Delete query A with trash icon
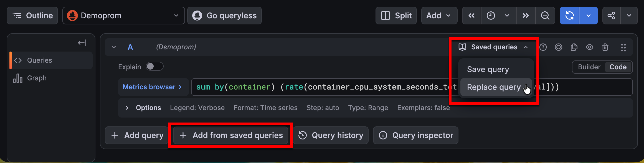Viewport: 644px width, 163px height. (x=605, y=47)
